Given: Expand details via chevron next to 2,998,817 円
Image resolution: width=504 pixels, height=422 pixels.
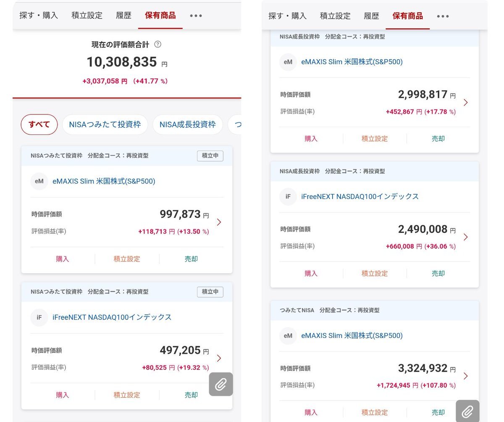Looking at the screenshot, I should [465, 103].
